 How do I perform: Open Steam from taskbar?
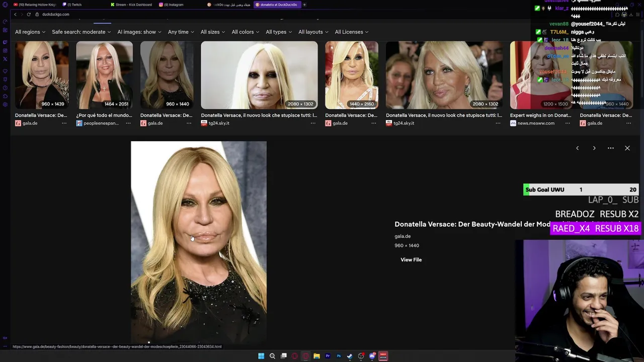pos(350,356)
